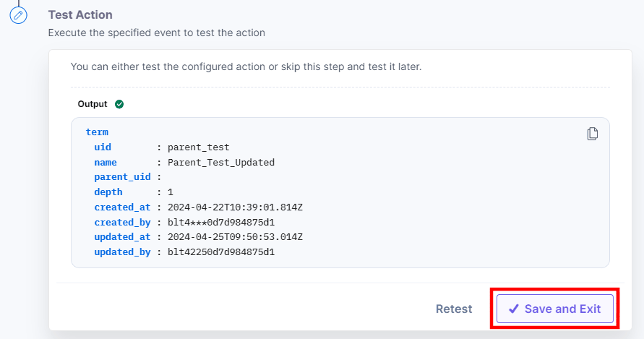Click the 'updated_by' key

(122, 252)
